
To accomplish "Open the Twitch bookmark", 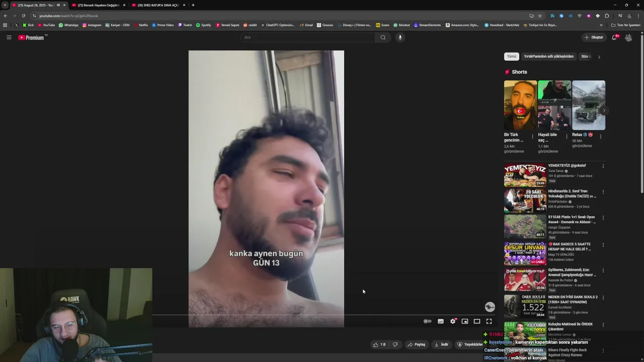I will coord(185,25).
